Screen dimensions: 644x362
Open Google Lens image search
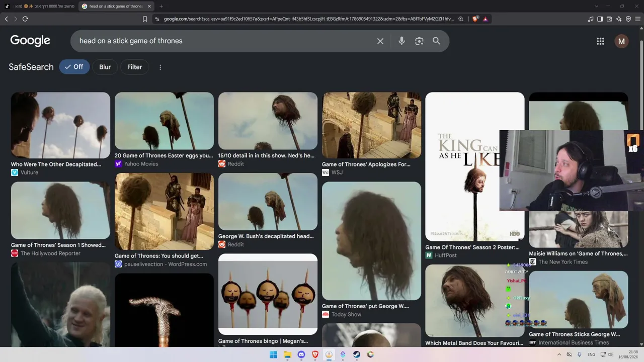(x=419, y=41)
